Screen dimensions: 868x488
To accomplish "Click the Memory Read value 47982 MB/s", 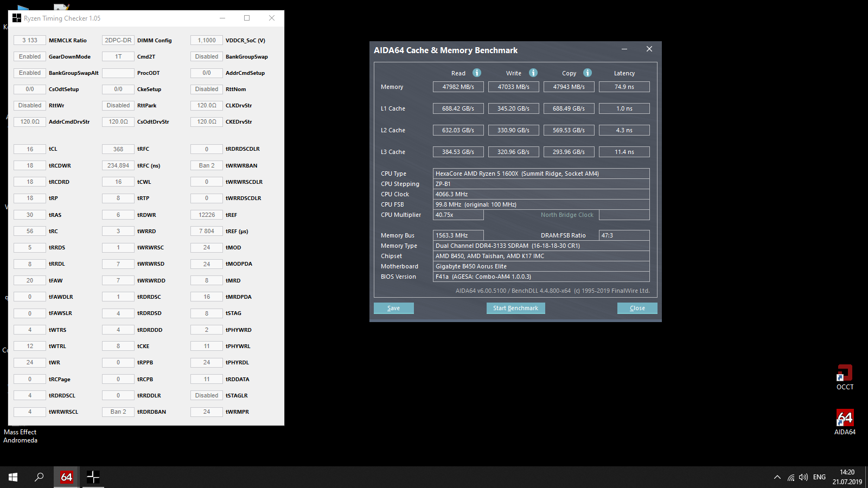I will coord(458,87).
